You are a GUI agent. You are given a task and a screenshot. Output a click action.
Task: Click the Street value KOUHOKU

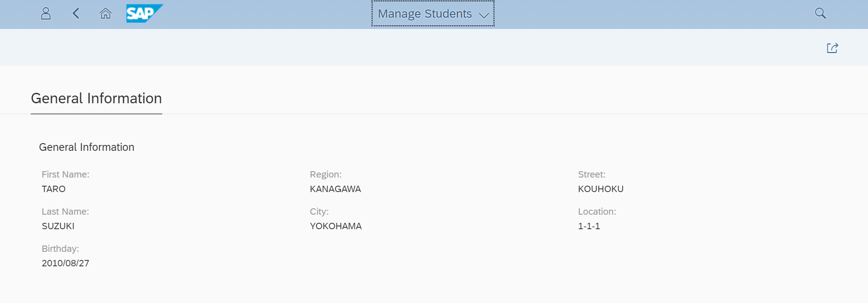pyautogui.click(x=601, y=189)
